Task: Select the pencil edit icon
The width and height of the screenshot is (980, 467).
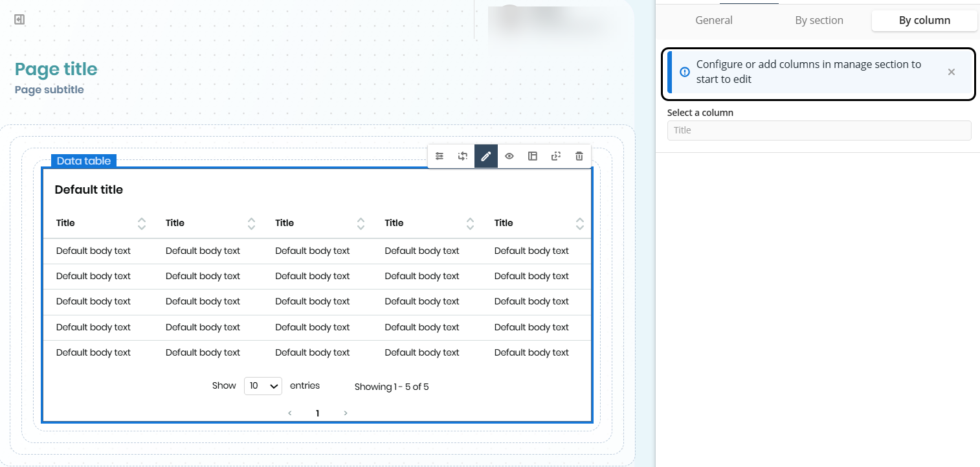Action: pyautogui.click(x=486, y=156)
